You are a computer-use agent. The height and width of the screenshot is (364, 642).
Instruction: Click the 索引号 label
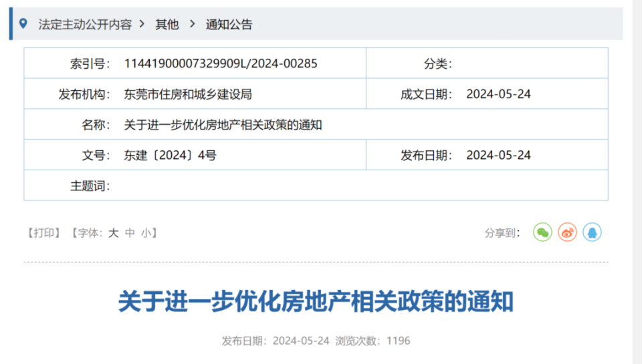point(90,64)
